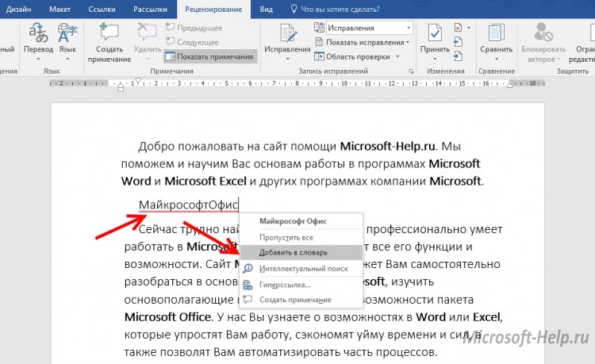Go to the previous change icon
The width and height of the screenshot is (595, 364).
coord(458,42)
